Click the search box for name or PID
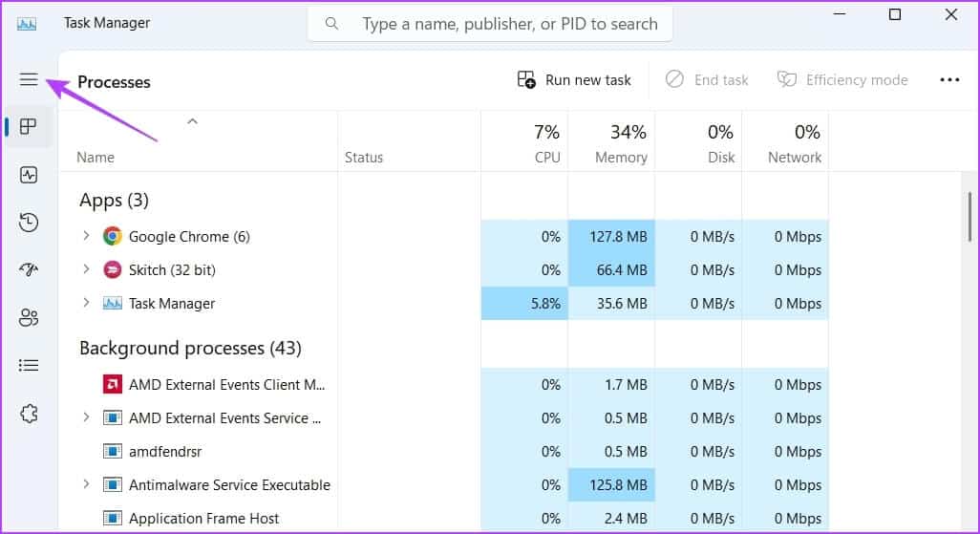980x534 pixels. click(489, 24)
